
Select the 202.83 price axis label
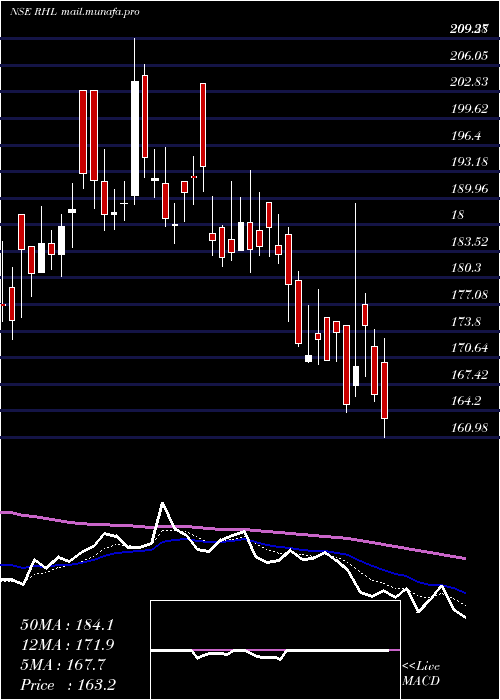pos(469,82)
